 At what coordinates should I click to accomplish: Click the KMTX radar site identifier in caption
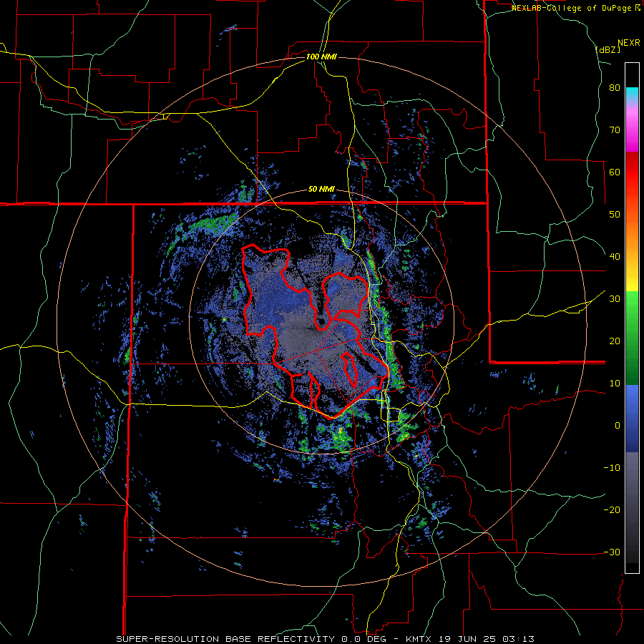(x=419, y=639)
